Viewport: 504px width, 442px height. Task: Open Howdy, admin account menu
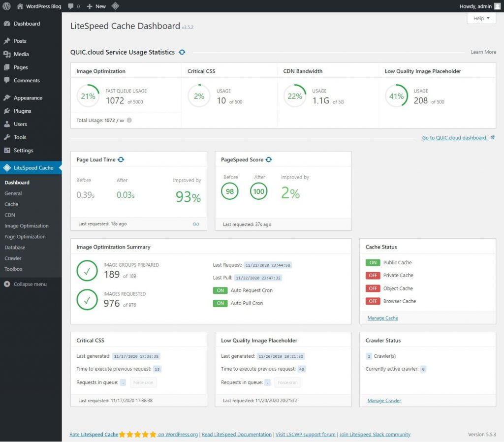(x=479, y=6)
